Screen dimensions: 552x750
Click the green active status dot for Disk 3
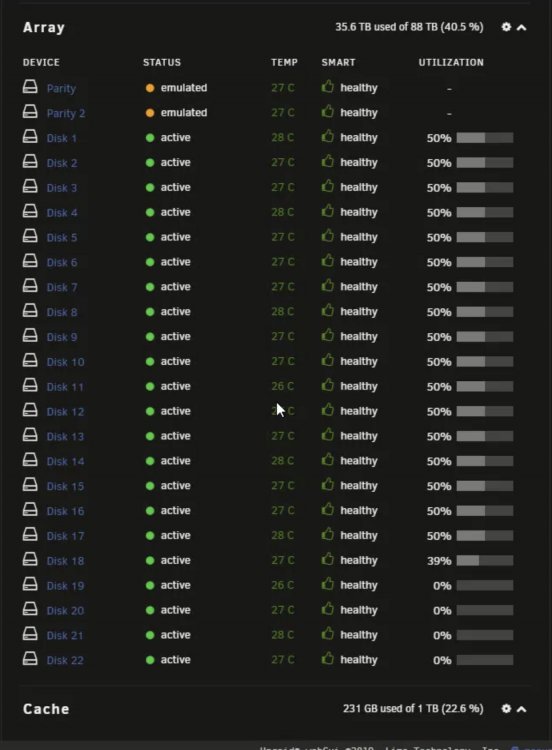click(150, 188)
